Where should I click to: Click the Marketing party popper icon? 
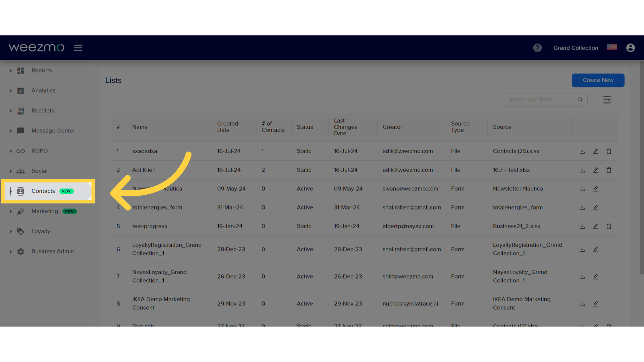pyautogui.click(x=20, y=211)
